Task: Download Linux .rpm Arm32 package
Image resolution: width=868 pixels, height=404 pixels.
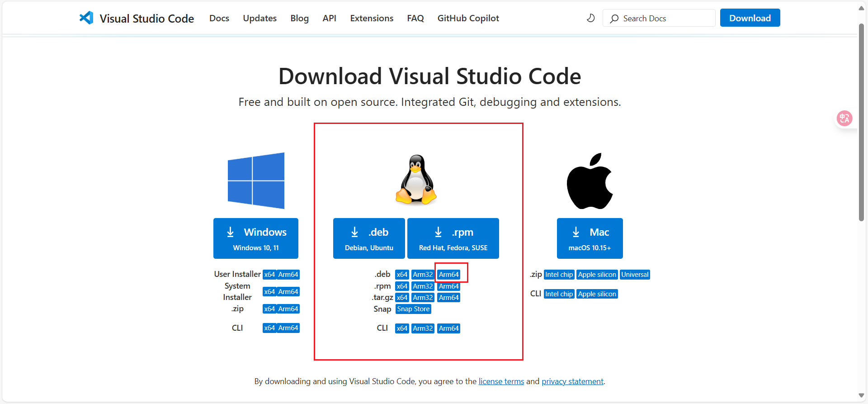Action: click(423, 286)
